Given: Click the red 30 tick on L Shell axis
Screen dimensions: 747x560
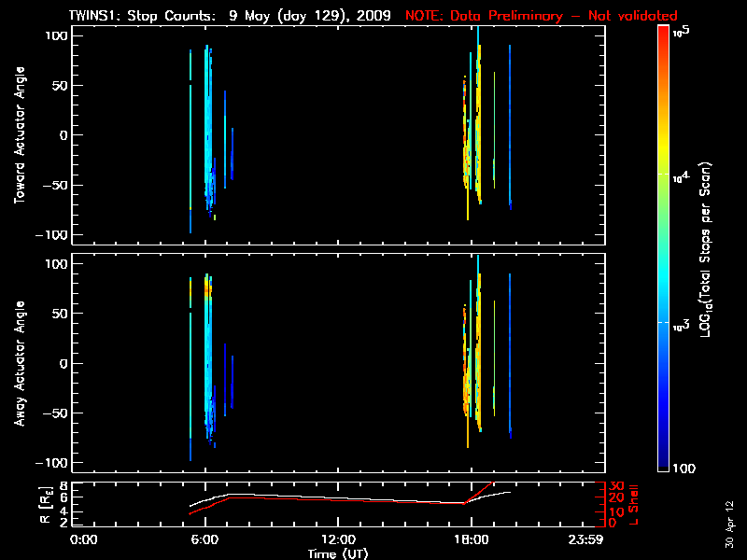Looking at the screenshot, I should click(616, 486).
